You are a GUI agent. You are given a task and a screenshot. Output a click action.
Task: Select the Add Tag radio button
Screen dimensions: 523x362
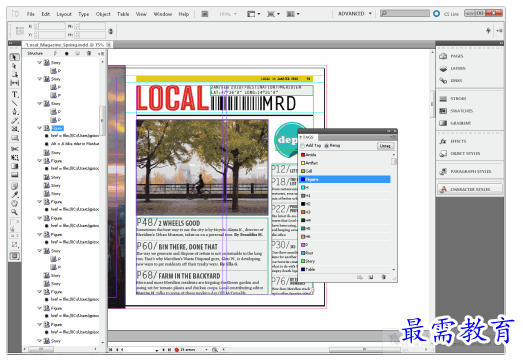(303, 146)
